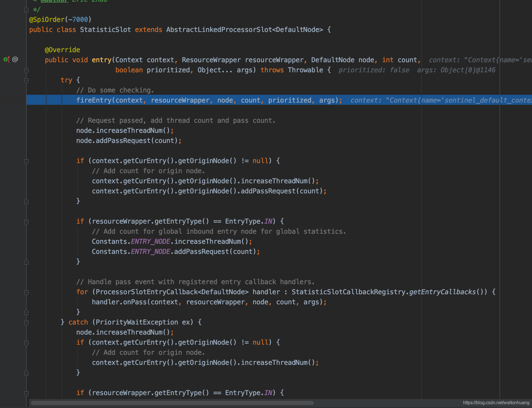Click PriorityWaitException in the catch clause

tap(137, 322)
